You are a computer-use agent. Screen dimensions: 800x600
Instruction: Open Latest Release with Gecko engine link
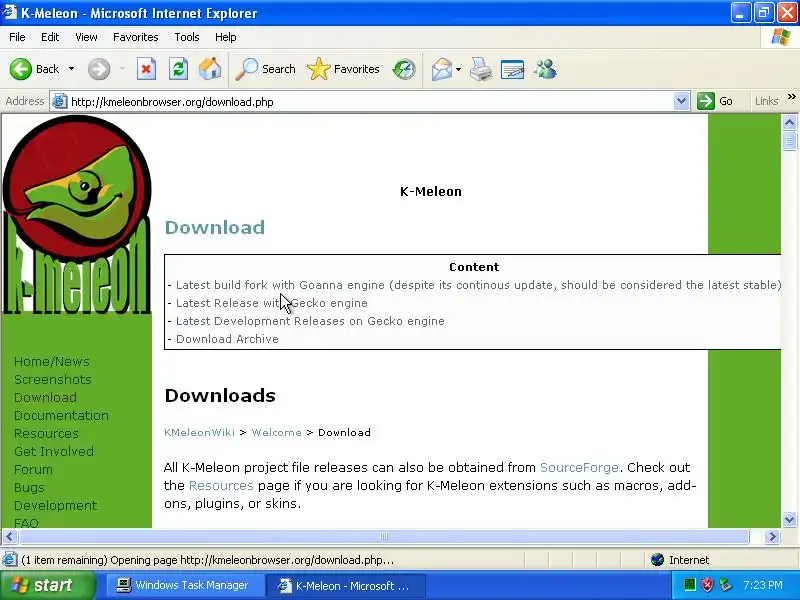coord(271,303)
